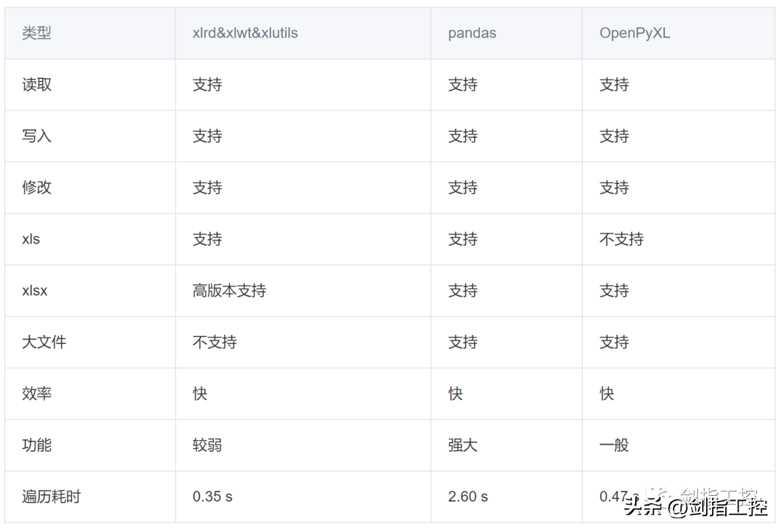Viewport: 783px width, 532px height.
Task: Click 不支持 in the OpenPyXL column
Action: click(x=621, y=239)
